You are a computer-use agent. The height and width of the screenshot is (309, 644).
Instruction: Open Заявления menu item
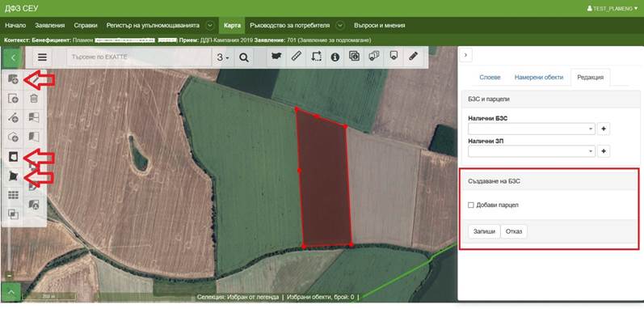[x=50, y=25]
